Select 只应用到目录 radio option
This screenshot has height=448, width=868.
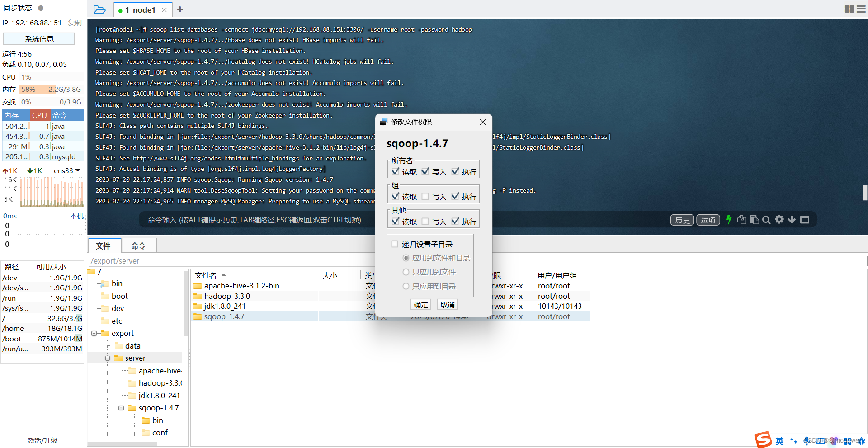point(406,287)
